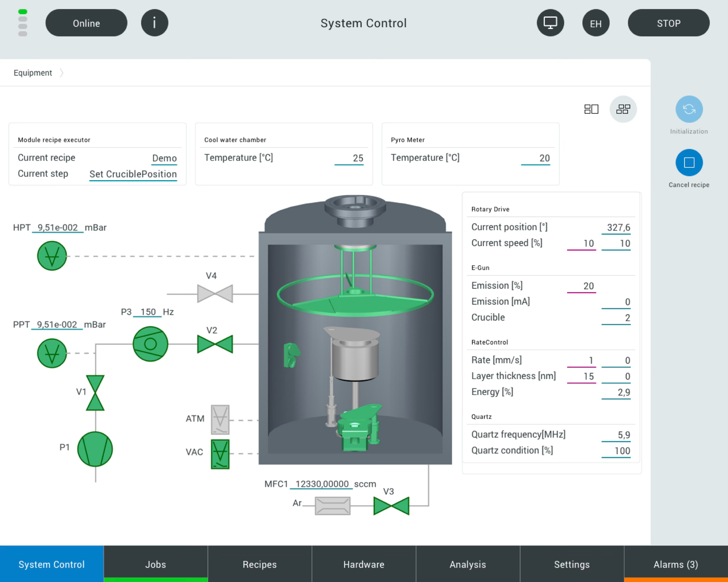
Task: Click the HPT pressure gauge icon
Action: [52, 256]
